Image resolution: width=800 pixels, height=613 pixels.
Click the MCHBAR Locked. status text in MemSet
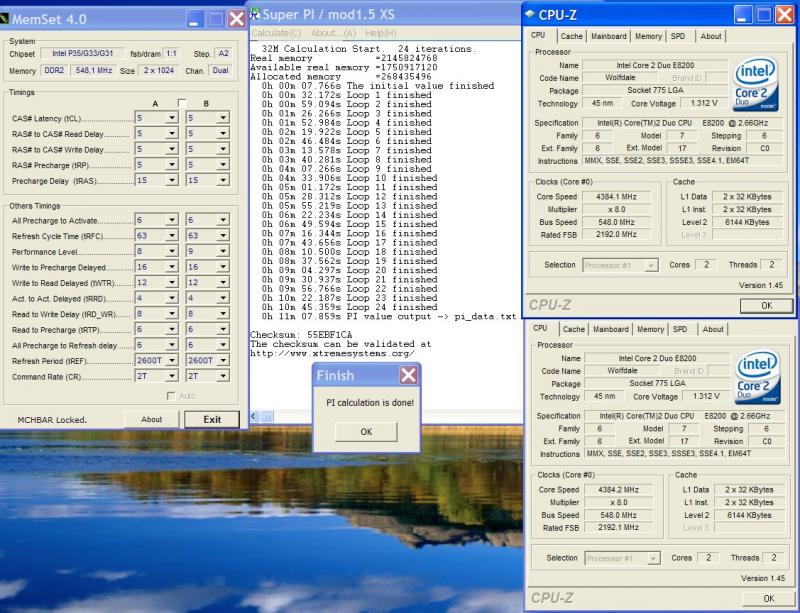click(53, 420)
